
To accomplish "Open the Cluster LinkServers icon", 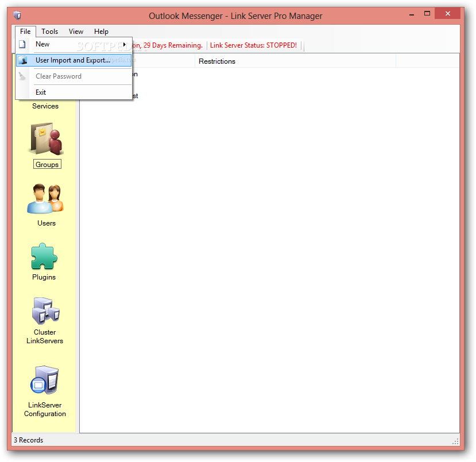I will (x=46, y=311).
